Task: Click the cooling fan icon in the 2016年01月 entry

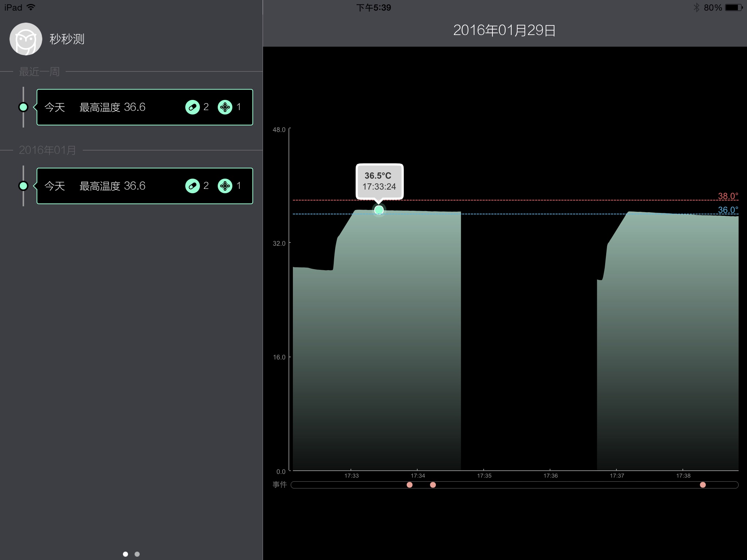Action: tap(225, 186)
